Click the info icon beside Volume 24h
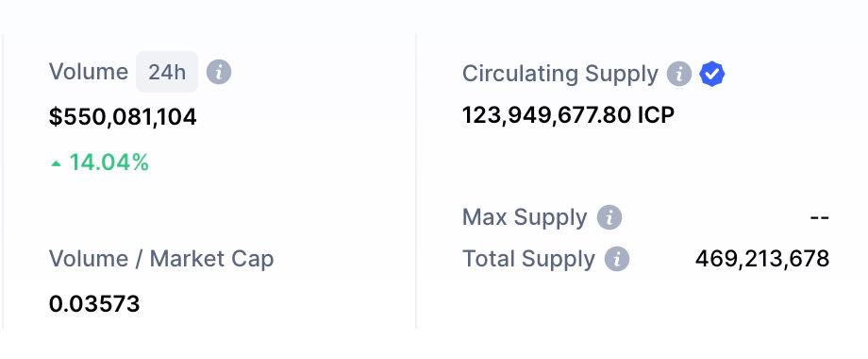Image resolution: width=868 pixels, height=359 pixels. 219,73
